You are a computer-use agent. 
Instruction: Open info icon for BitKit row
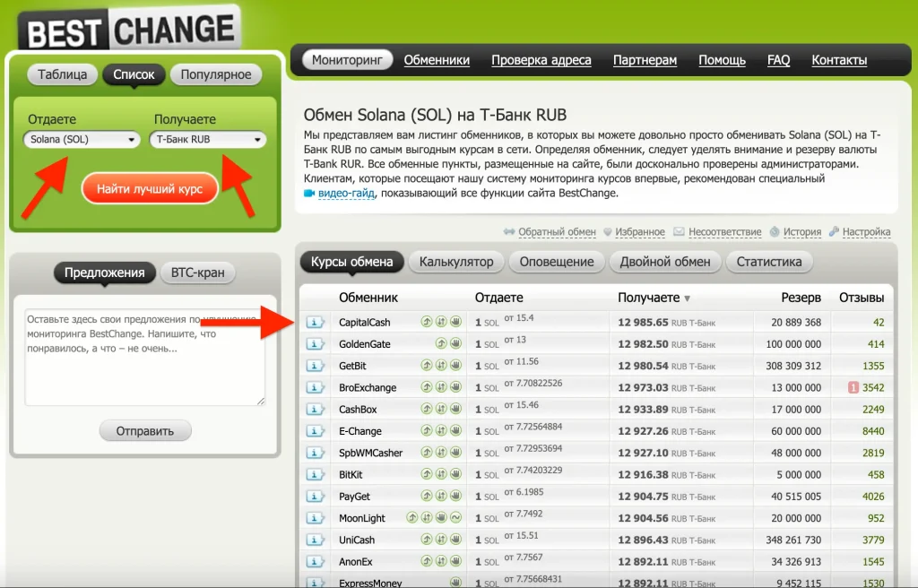(x=315, y=474)
